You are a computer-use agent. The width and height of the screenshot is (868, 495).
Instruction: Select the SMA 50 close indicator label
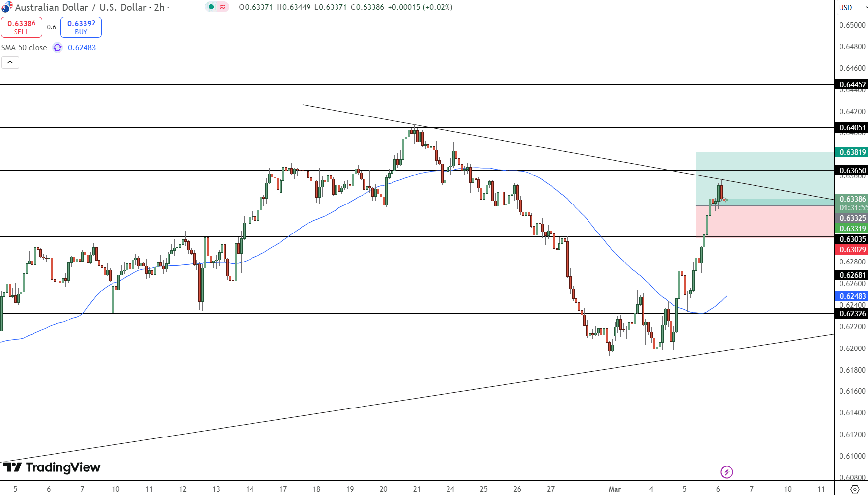(24, 48)
